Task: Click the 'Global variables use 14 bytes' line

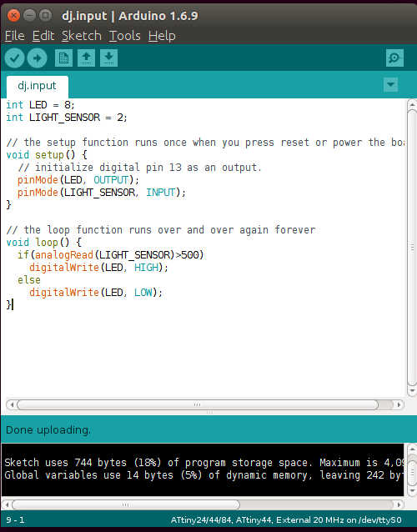Action: tap(204, 475)
